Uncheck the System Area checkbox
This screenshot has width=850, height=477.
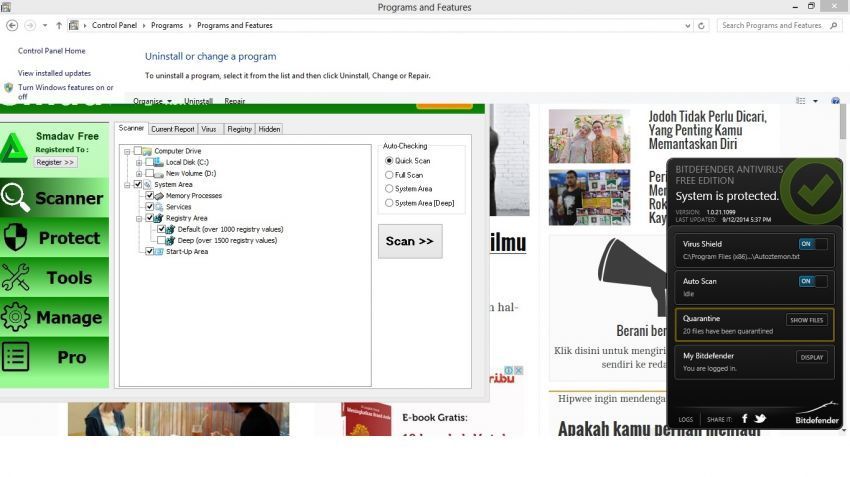point(138,184)
